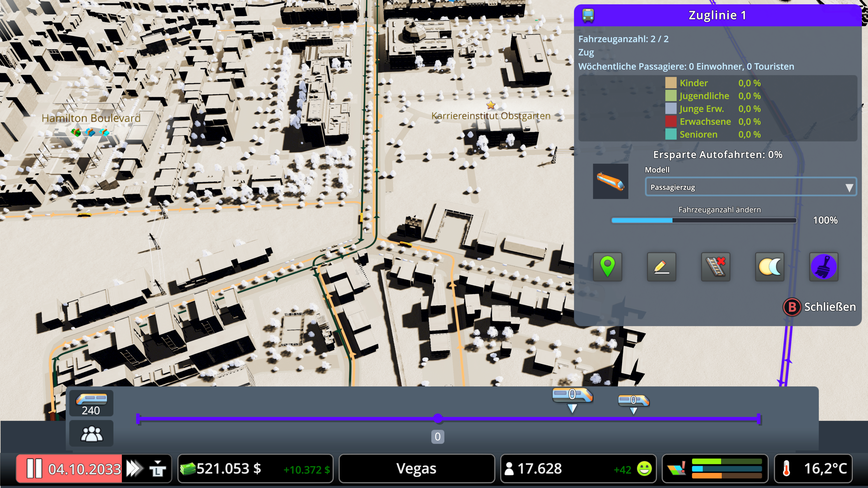Click Fahrzeuganzahl: 2 / 2 text

click(623, 39)
